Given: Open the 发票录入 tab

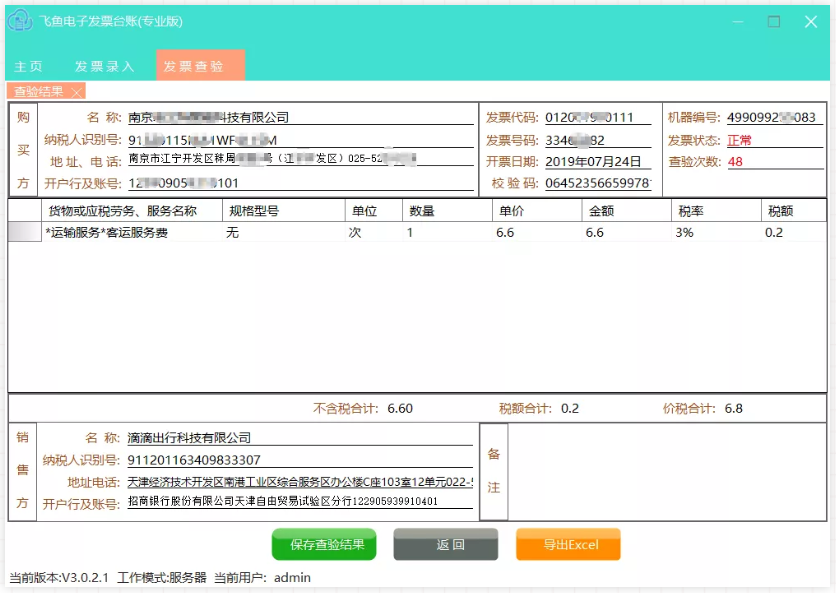Looking at the screenshot, I should click(x=104, y=66).
